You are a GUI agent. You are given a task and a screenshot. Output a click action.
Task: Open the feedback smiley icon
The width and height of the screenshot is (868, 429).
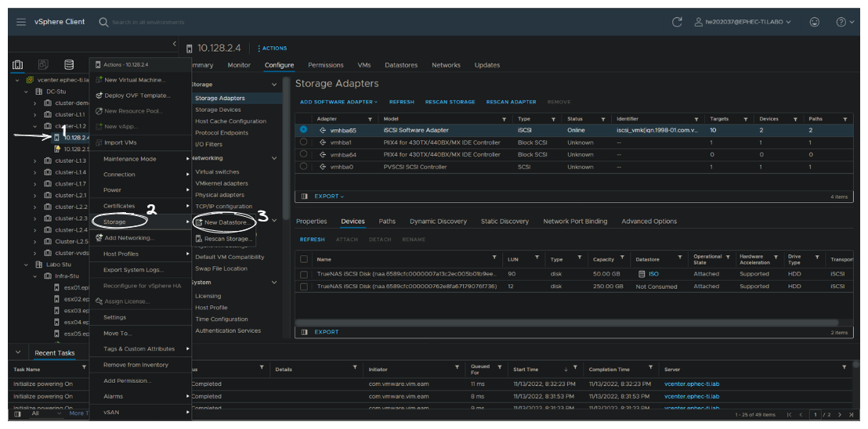click(814, 22)
